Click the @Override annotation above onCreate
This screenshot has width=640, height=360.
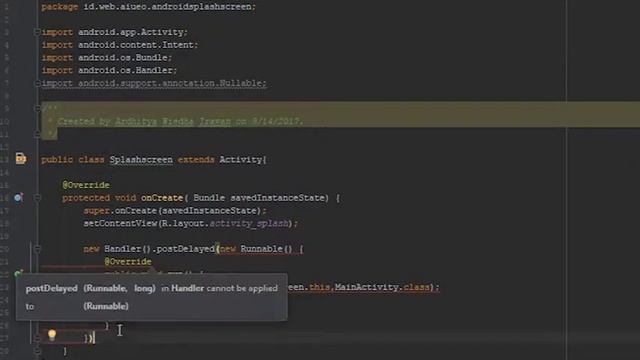tap(86, 185)
